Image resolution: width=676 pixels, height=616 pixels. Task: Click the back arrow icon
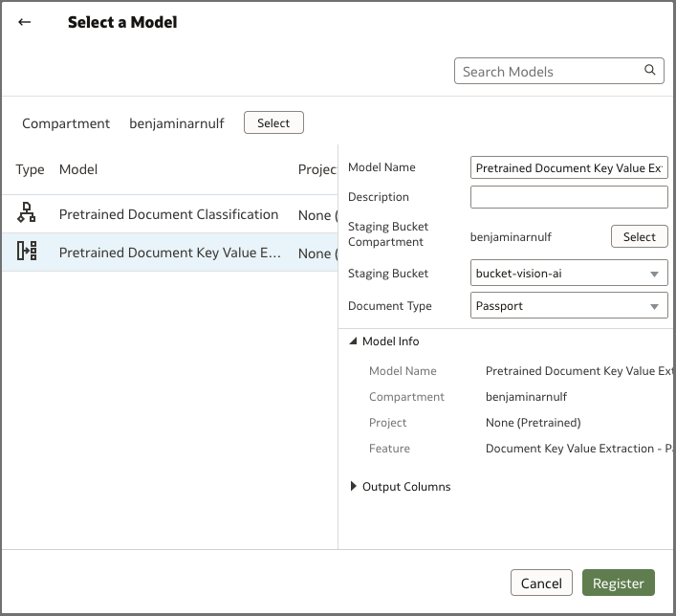tap(25, 23)
